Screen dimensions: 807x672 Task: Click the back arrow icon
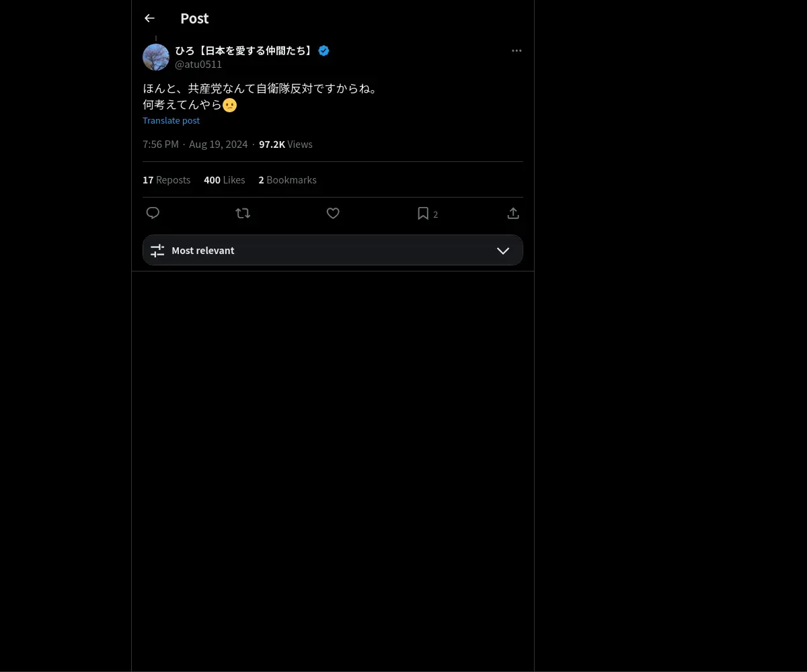149,18
